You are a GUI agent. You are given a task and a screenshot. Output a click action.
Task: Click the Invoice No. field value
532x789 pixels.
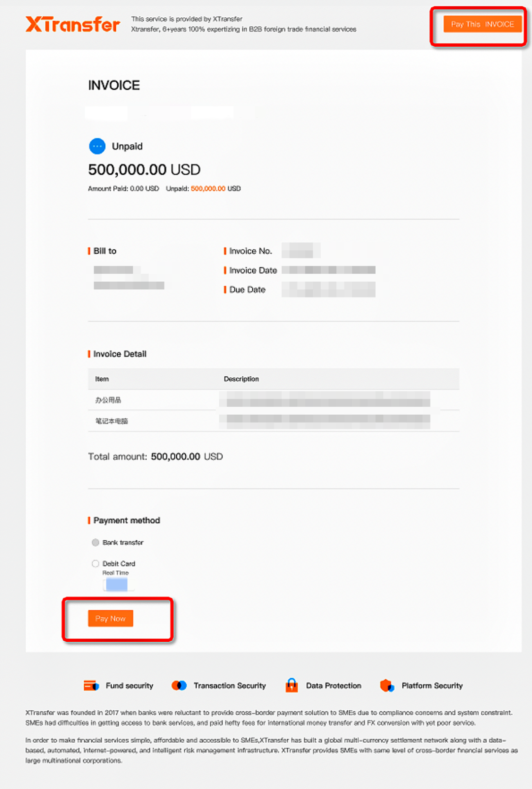301,251
